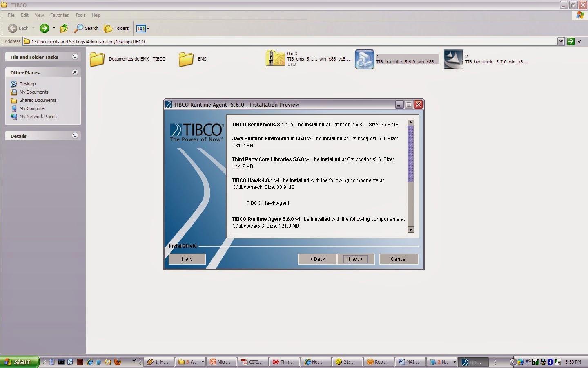This screenshot has height=368, width=588.
Task: Open the TIB_tra-suite_5.6.0 installer icon
Action: pos(364,59)
